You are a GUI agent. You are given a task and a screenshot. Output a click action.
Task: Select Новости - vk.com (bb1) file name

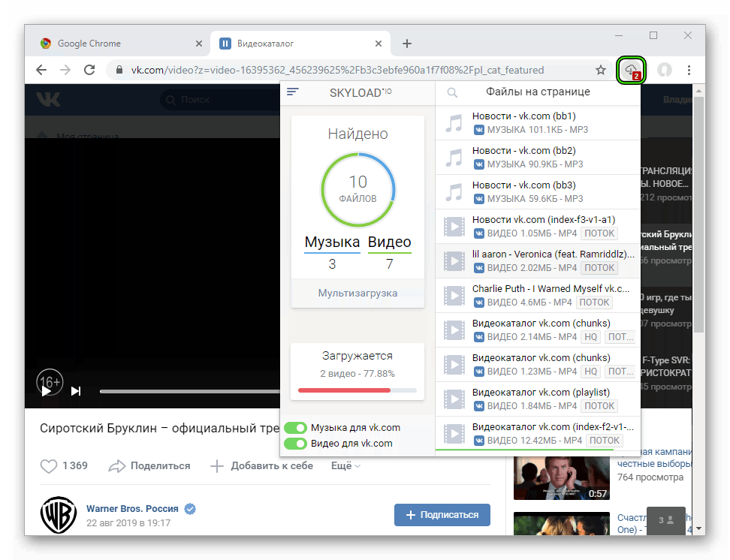[523, 116]
